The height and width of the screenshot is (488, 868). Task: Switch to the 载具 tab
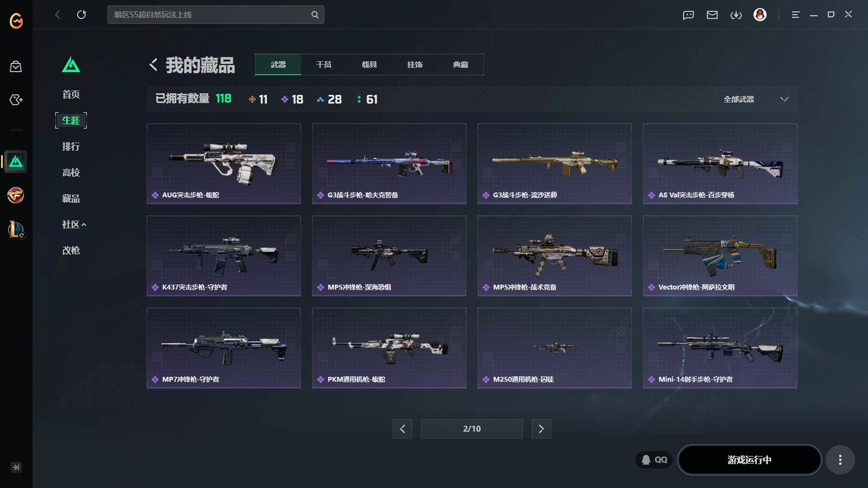point(369,65)
